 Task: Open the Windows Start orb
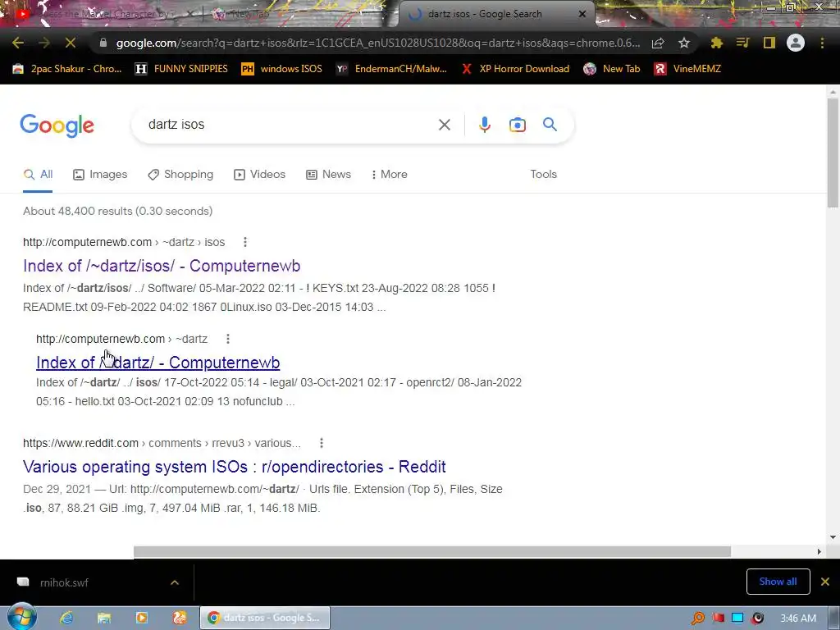click(21, 617)
